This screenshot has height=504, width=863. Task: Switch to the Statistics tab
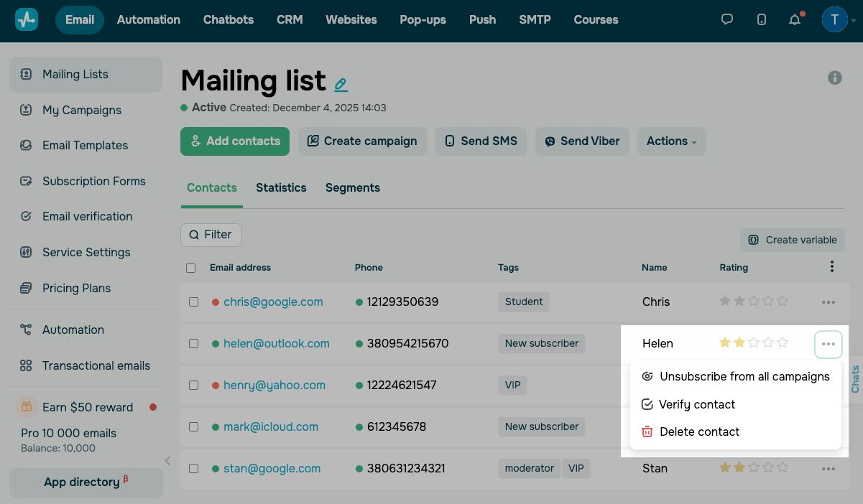(281, 188)
